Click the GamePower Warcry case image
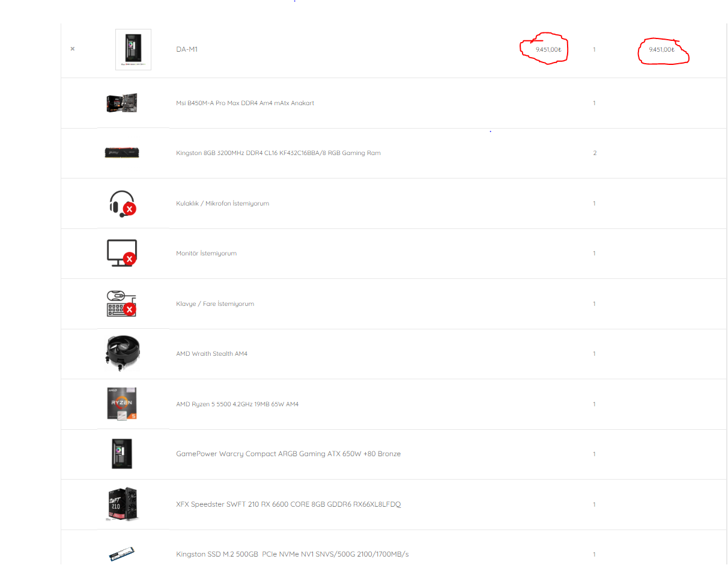Screen dimensions: 728x571 click(122, 454)
